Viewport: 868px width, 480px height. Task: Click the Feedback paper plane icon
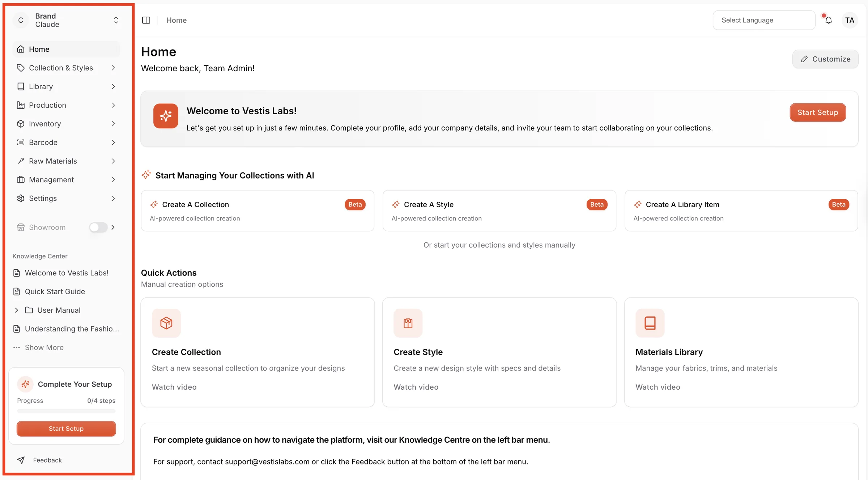click(x=21, y=460)
